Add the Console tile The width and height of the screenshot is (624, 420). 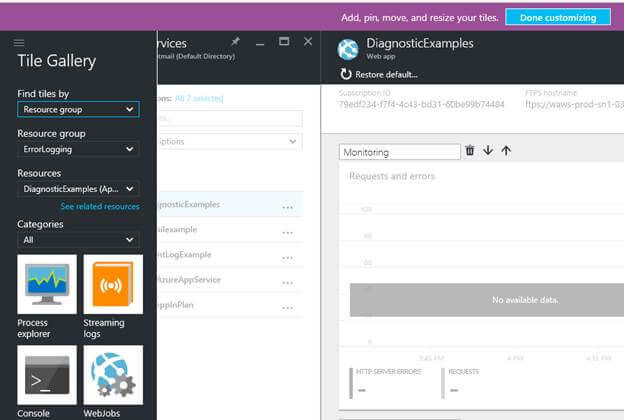(x=46, y=374)
